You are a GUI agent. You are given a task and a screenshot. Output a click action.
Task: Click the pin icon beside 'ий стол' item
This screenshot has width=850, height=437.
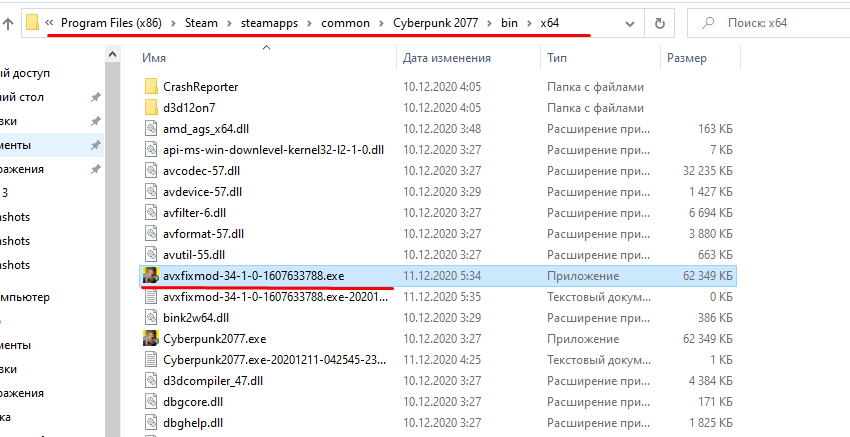coord(95,97)
